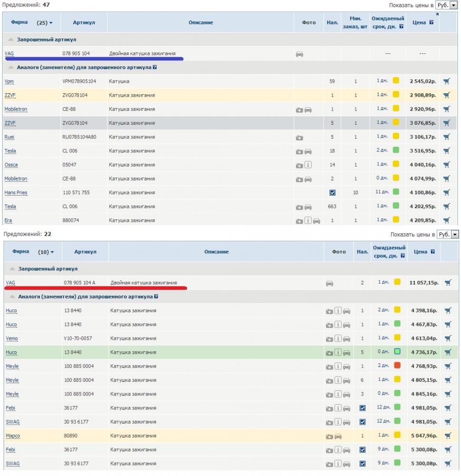Click Описание header in bottom table
Screen dimensions: 461x476
(x=216, y=252)
